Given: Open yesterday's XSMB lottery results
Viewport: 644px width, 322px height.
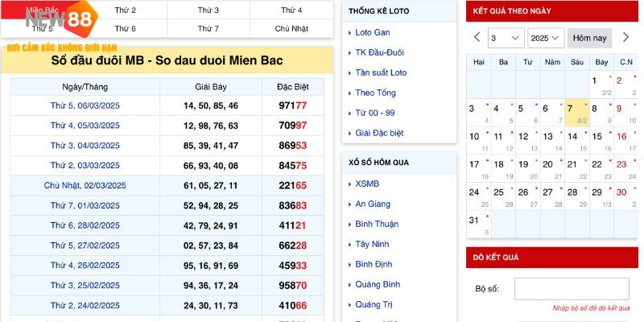Looking at the screenshot, I should tap(367, 184).
